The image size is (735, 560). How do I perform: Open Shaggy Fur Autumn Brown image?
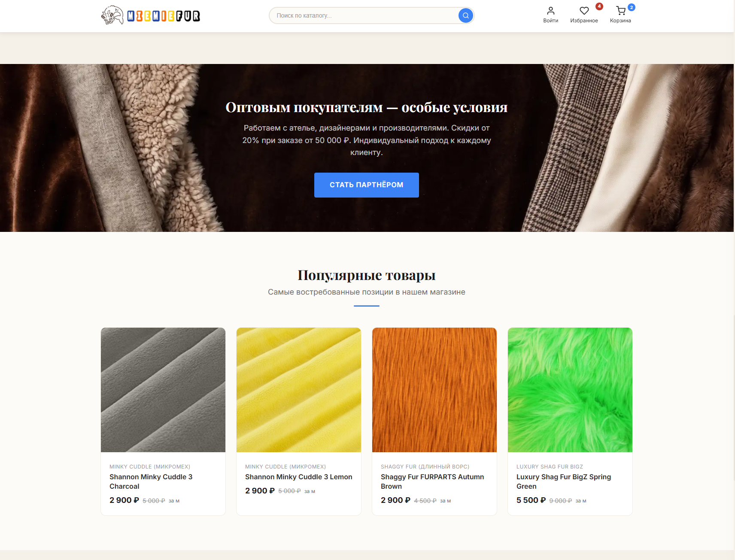coord(434,390)
